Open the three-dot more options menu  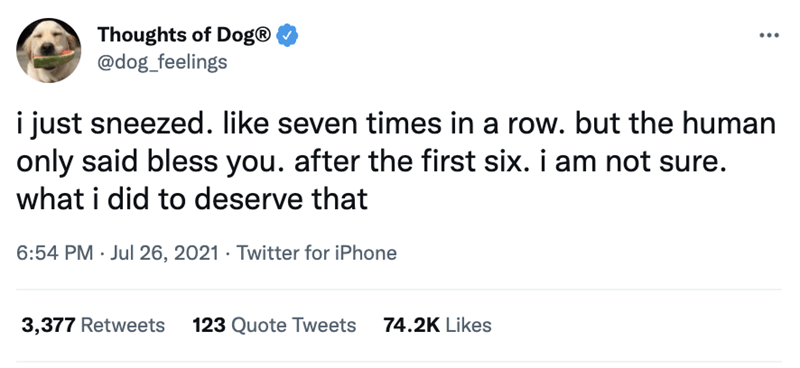pyautogui.click(x=769, y=35)
